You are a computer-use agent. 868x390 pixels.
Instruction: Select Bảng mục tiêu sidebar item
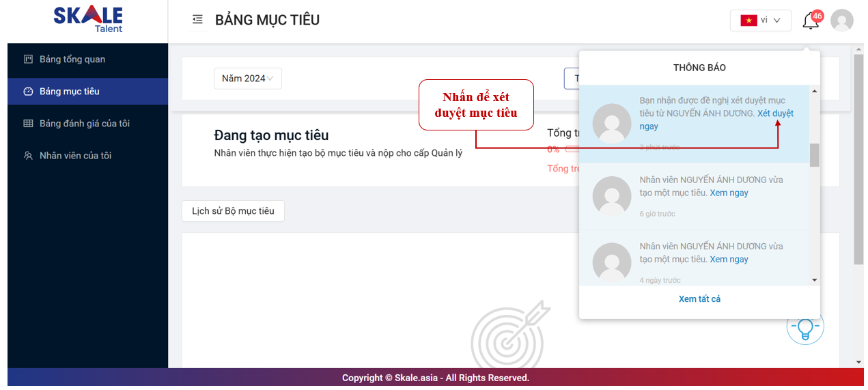70,92
